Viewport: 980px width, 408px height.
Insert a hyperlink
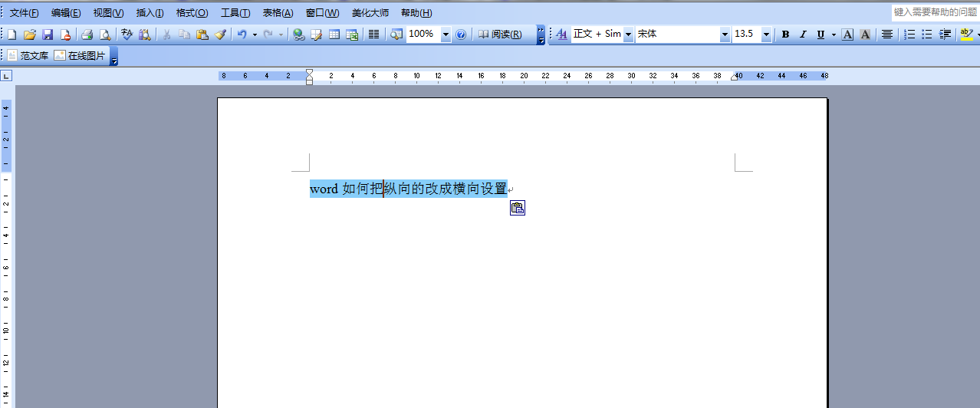pyautogui.click(x=298, y=35)
